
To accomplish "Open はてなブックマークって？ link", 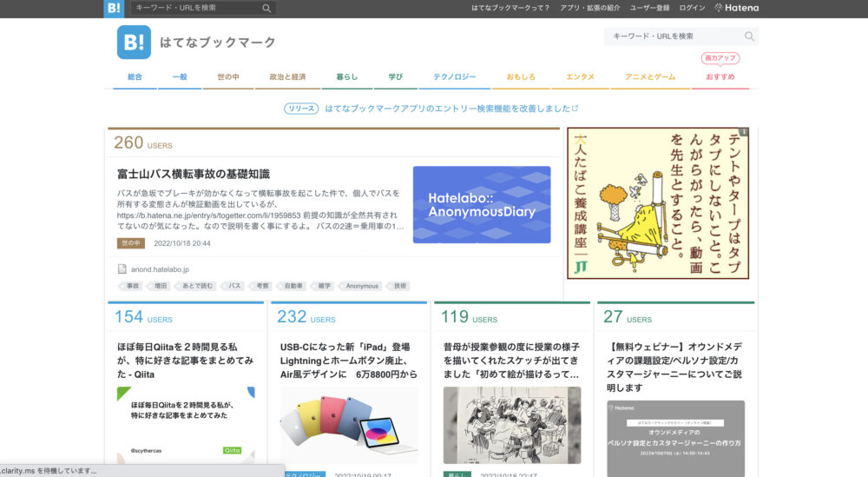I will 510,8.
